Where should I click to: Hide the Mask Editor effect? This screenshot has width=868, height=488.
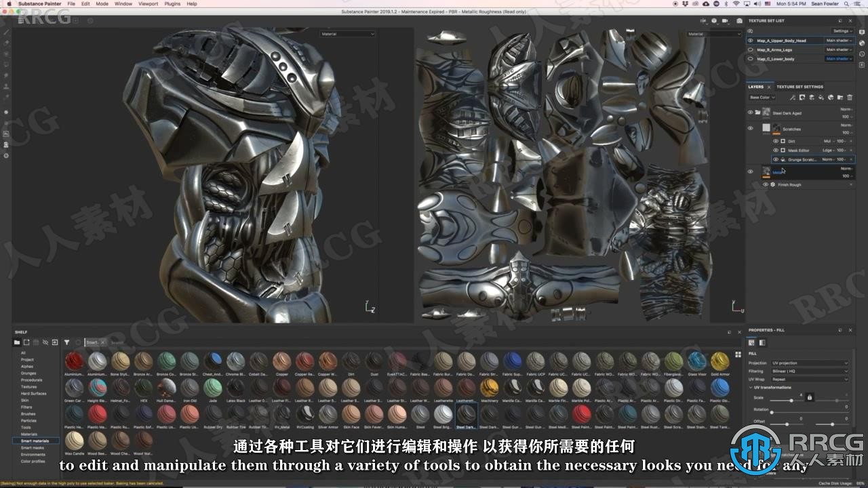[x=776, y=150]
